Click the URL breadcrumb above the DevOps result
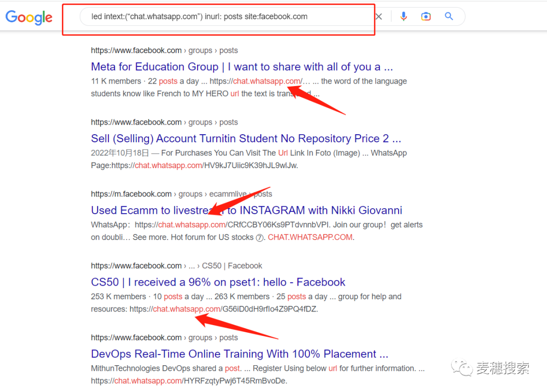The width and height of the screenshot is (547, 392). (164, 338)
